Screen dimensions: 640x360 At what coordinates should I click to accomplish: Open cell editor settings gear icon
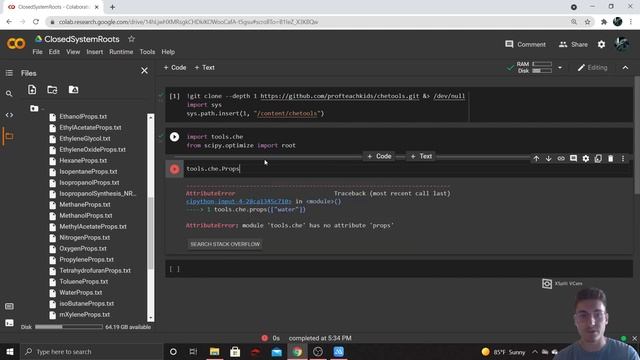586,158
